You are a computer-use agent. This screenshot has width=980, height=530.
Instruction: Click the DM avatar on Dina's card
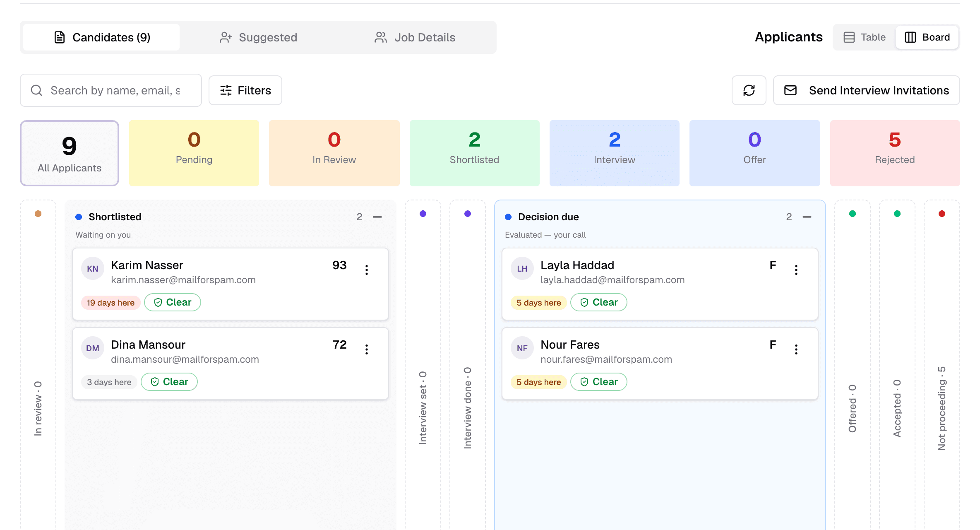point(93,348)
